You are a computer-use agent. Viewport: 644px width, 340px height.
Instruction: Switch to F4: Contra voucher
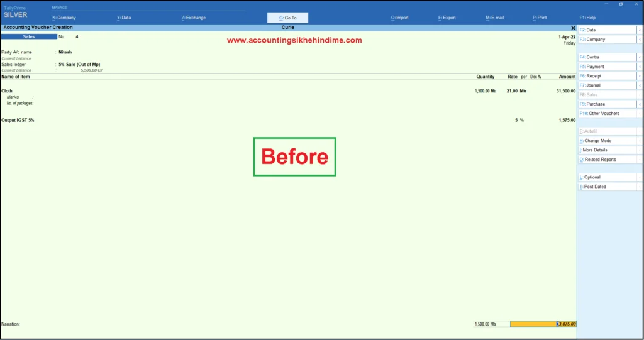tap(607, 57)
